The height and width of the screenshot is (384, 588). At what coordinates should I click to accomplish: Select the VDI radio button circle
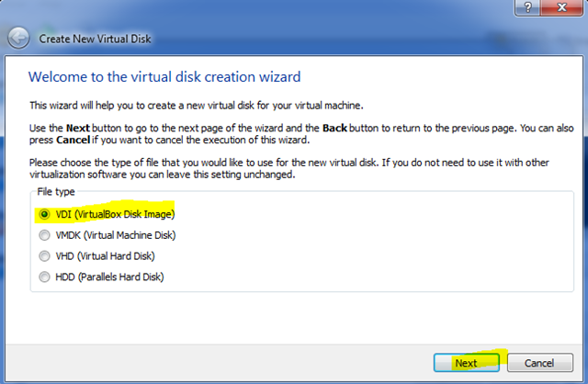pyautogui.click(x=44, y=214)
